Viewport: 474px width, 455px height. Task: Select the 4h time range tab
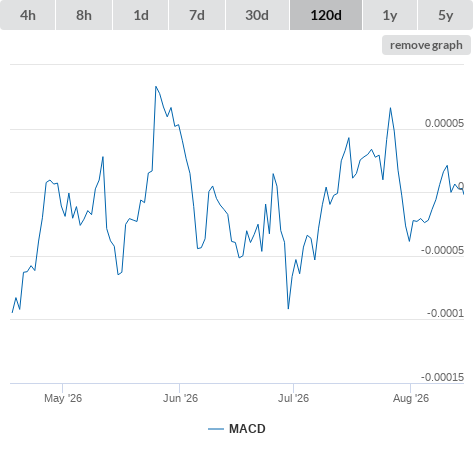[28, 15]
